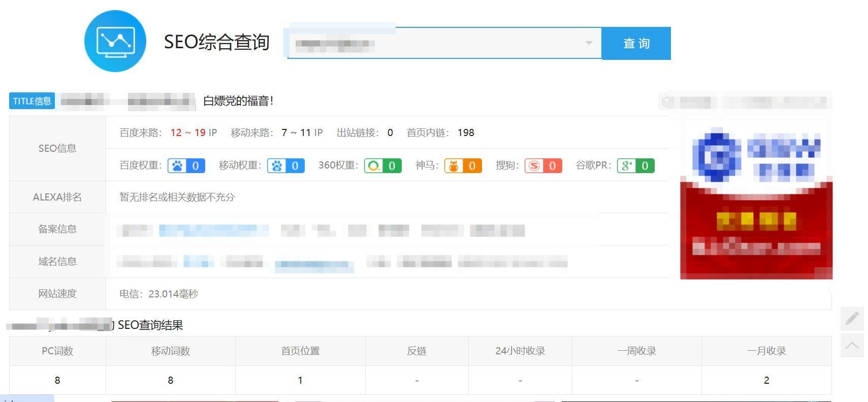Click the TITLE信息 blue label
868x402 pixels.
point(32,101)
